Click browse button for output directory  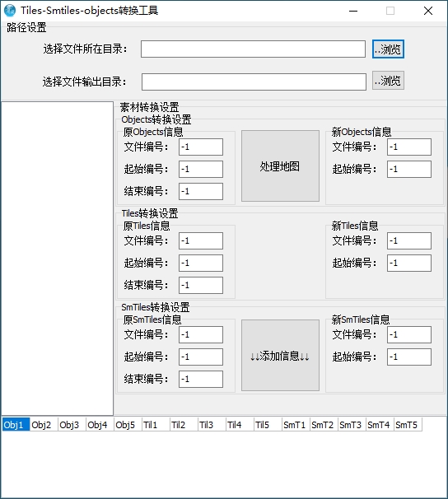[388, 80]
